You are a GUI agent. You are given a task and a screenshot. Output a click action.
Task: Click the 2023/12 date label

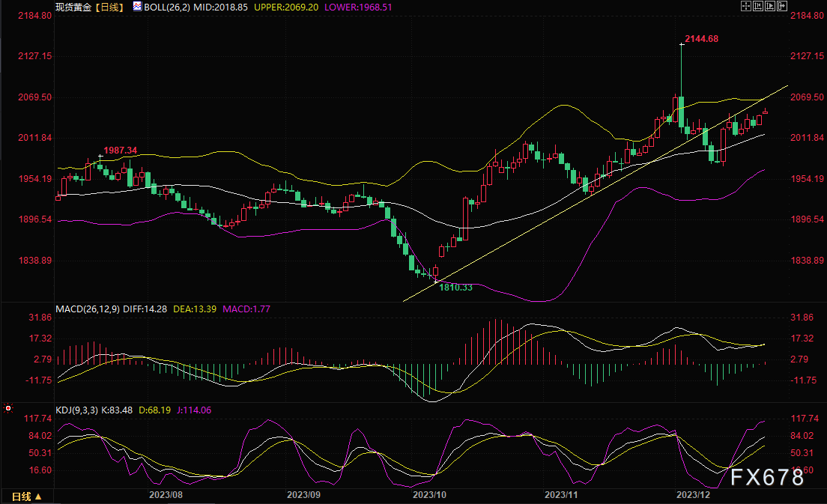pos(693,495)
